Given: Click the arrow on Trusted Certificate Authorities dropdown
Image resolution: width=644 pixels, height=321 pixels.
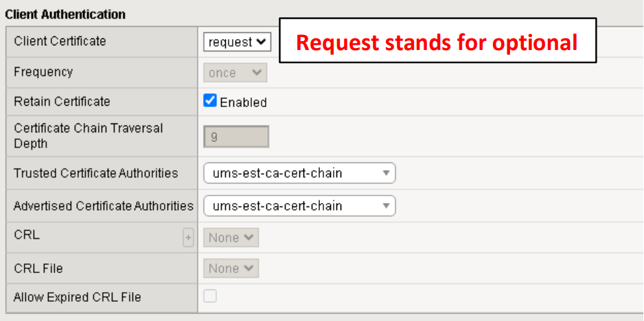Looking at the screenshot, I should [387, 174].
